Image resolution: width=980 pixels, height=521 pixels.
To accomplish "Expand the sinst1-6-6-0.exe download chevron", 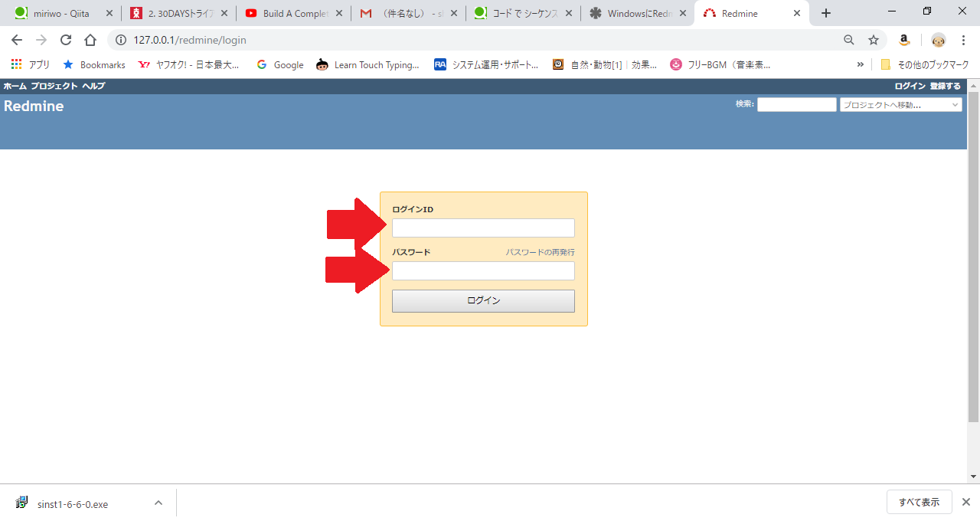I will click(x=158, y=503).
